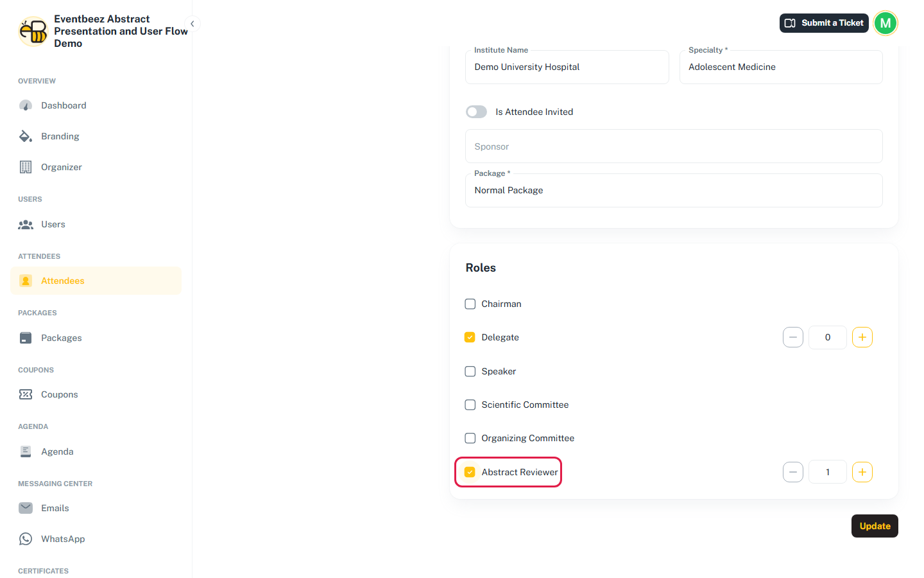This screenshot has height=578, width=924.
Task: Open the Specialty dropdown
Action: [x=781, y=67]
